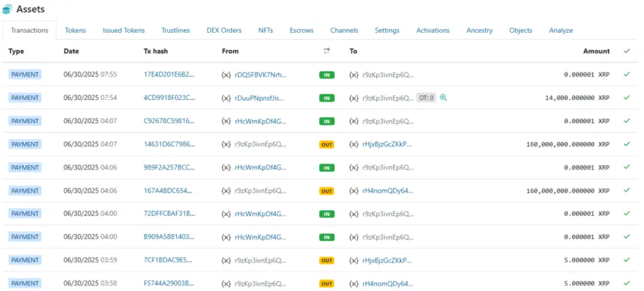The width and height of the screenshot is (644, 291).
Task: Click IN badge in B909A5881403 row
Action: [327, 237]
